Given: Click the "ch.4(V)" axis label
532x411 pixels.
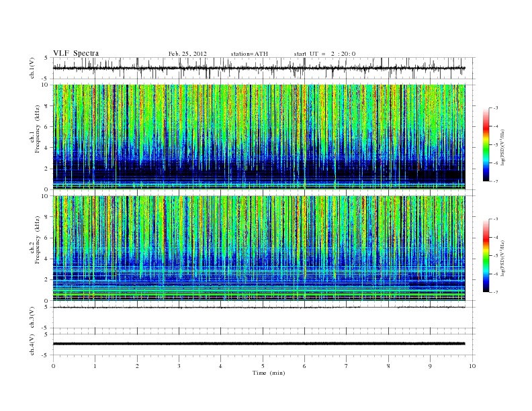Looking at the screenshot, I should (x=32, y=345).
